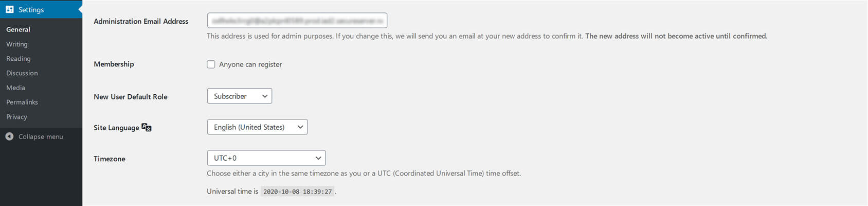This screenshot has width=868, height=206.
Task: Click the Universal time value code box
Action: pyautogui.click(x=297, y=192)
